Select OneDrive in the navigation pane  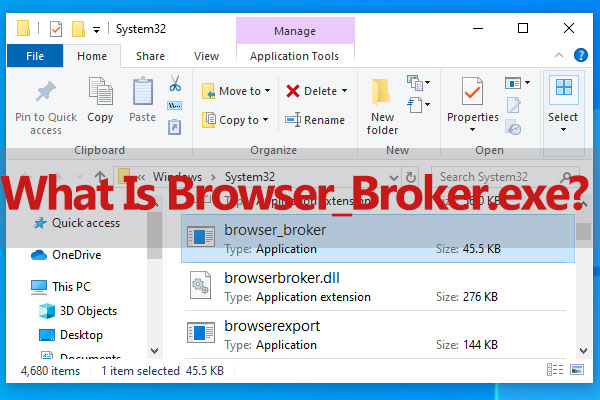(81, 254)
